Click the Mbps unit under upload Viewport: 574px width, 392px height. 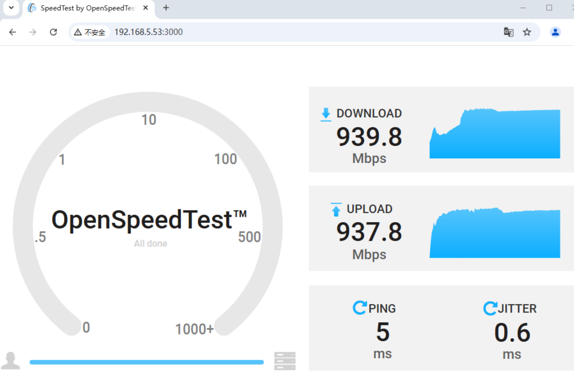(x=369, y=254)
